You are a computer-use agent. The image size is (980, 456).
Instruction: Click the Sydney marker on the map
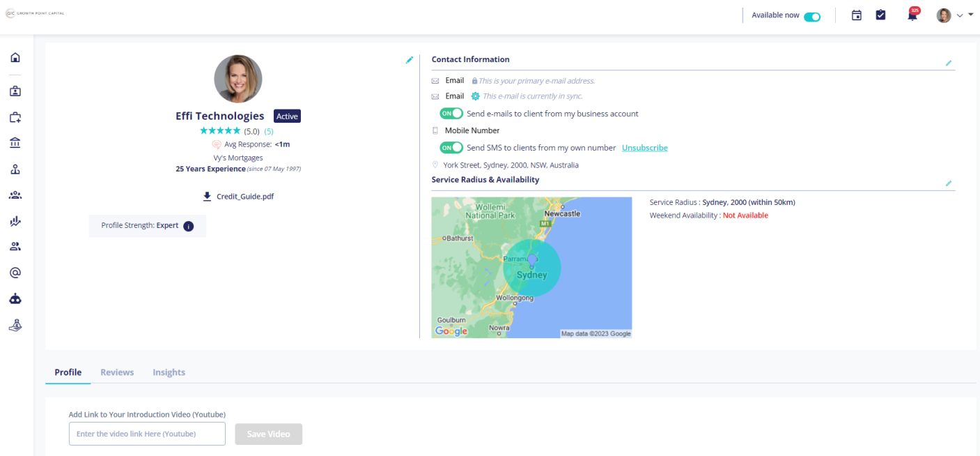click(x=532, y=261)
